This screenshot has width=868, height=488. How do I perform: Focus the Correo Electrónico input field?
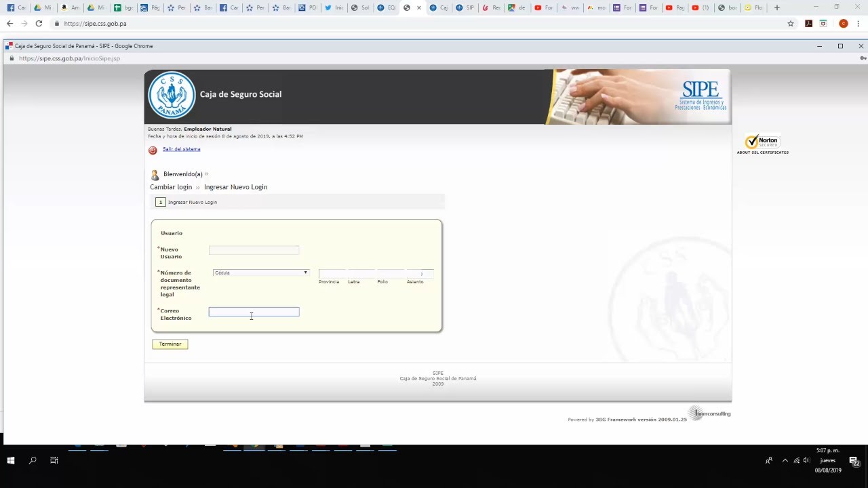(x=254, y=312)
